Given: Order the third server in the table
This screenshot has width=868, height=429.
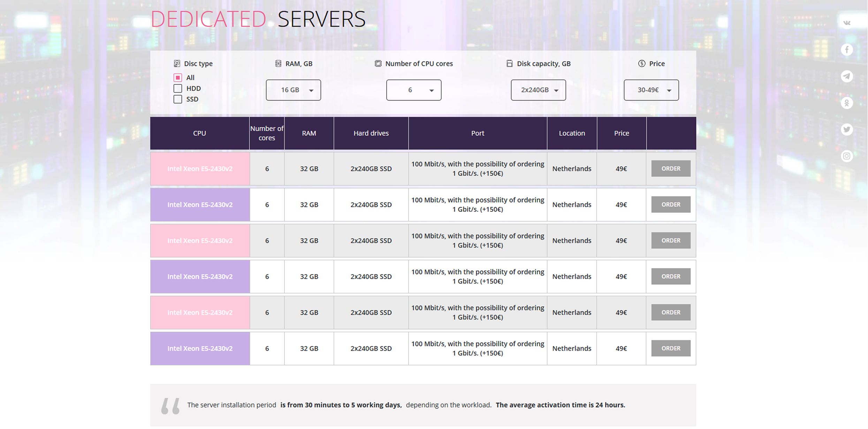Looking at the screenshot, I should coord(671,240).
